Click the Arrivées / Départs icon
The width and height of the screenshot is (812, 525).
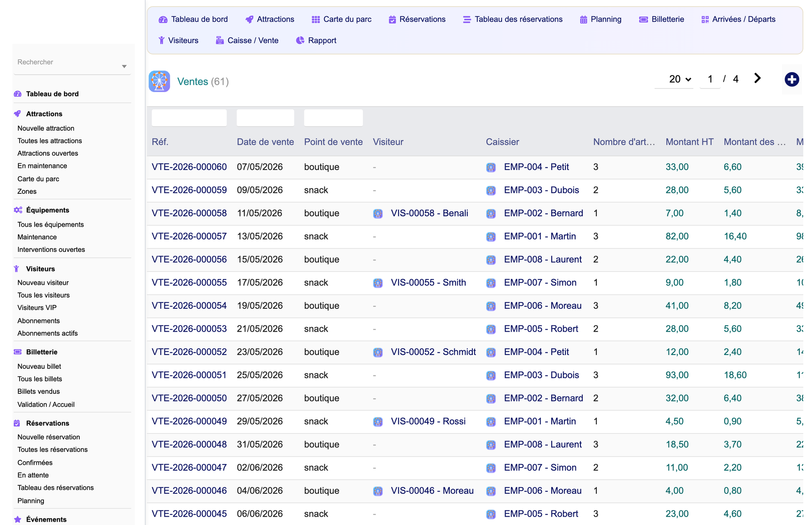pos(705,20)
